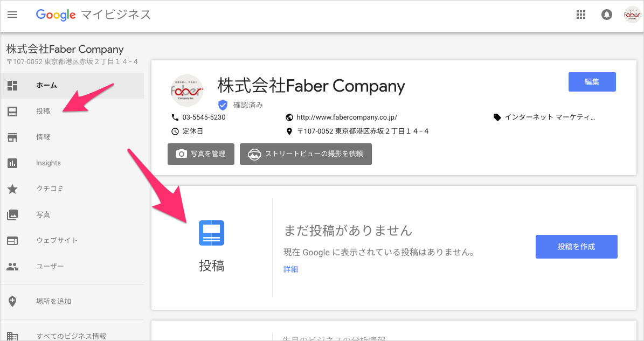This screenshot has width=644, height=341.
Task: Click 株式会社Faber Company heading in profile card
Action: point(311,86)
